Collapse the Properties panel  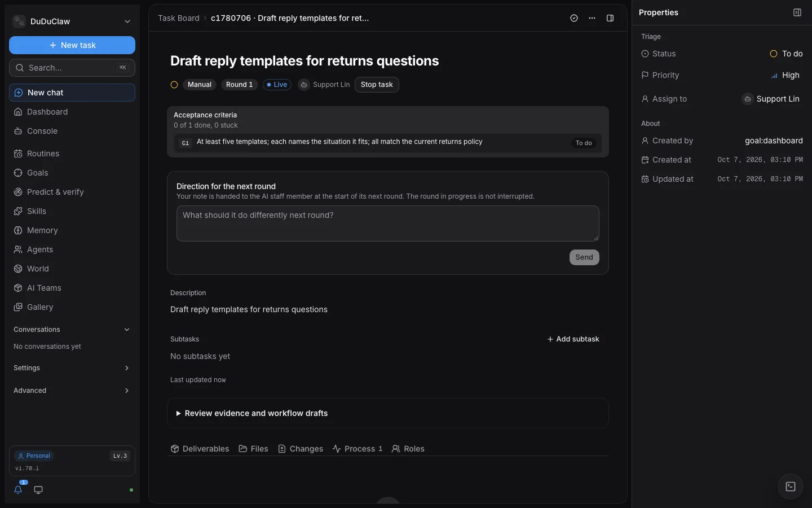797,12
